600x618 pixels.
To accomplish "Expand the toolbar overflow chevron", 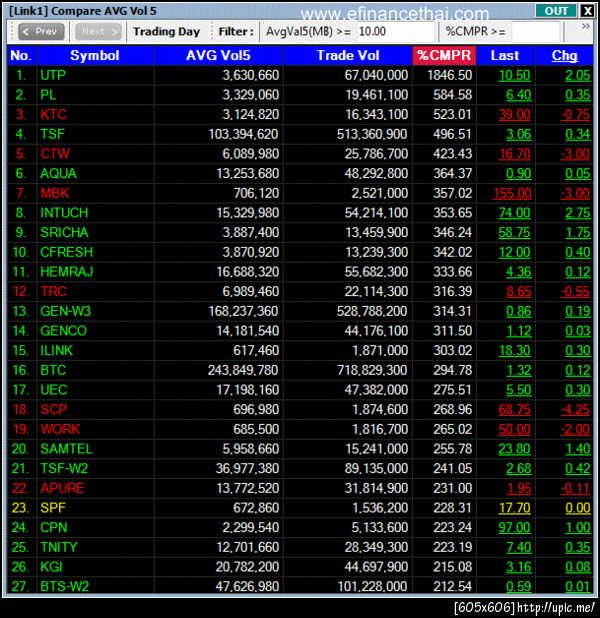I will click(586, 26).
